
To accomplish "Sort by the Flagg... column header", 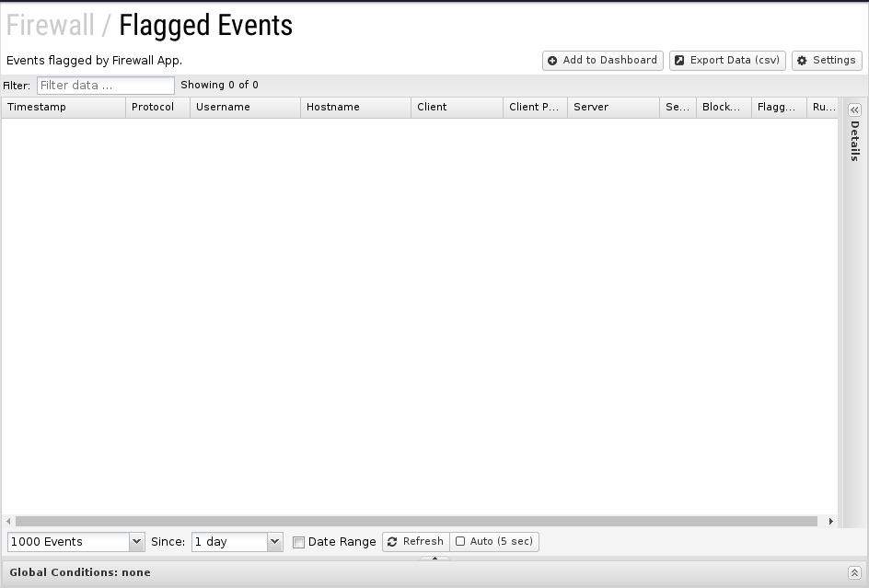I will 779,107.
